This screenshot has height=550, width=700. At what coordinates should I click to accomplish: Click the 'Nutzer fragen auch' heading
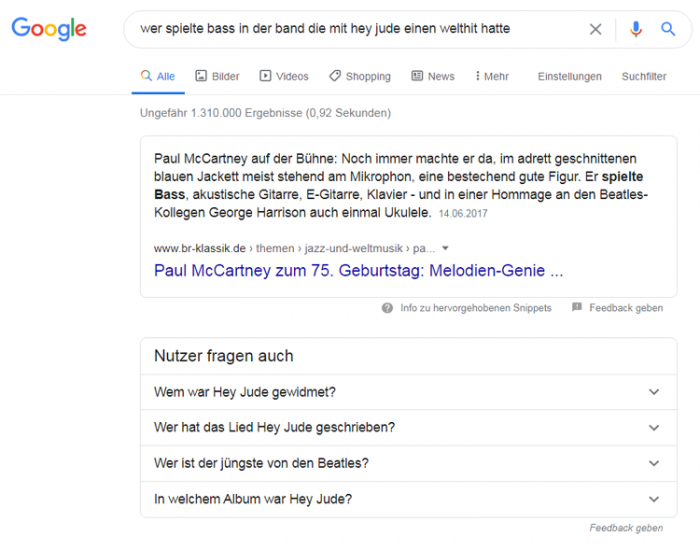click(224, 356)
